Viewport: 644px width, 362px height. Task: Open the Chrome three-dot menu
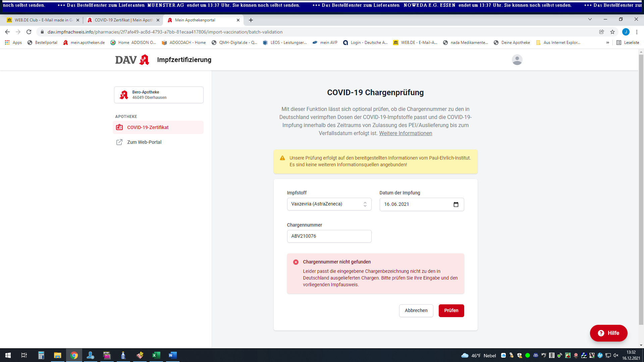(x=637, y=32)
